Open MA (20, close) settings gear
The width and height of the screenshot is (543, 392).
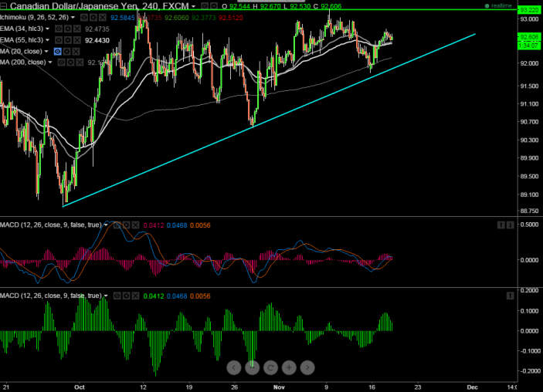tap(66, 52)
